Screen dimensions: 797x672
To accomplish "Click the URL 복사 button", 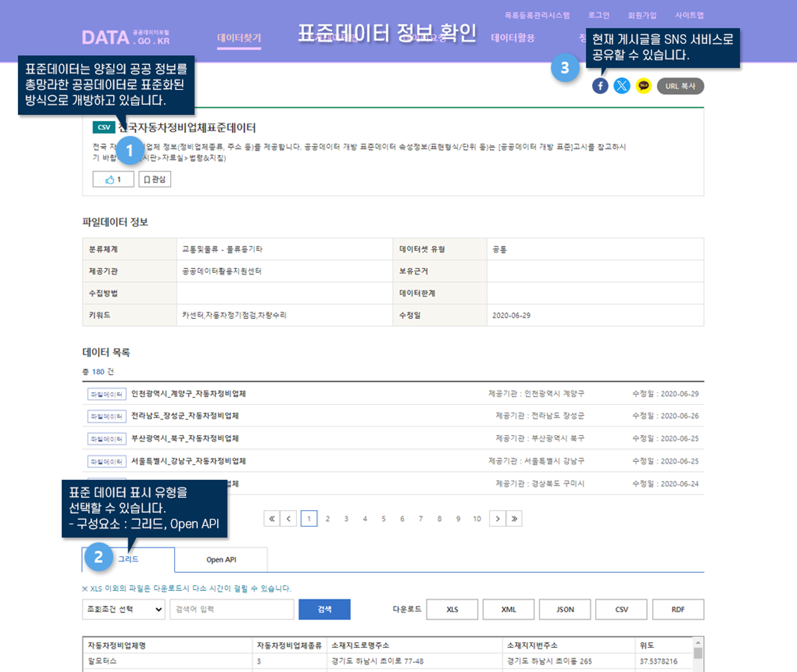I will [x=680, y=86].
